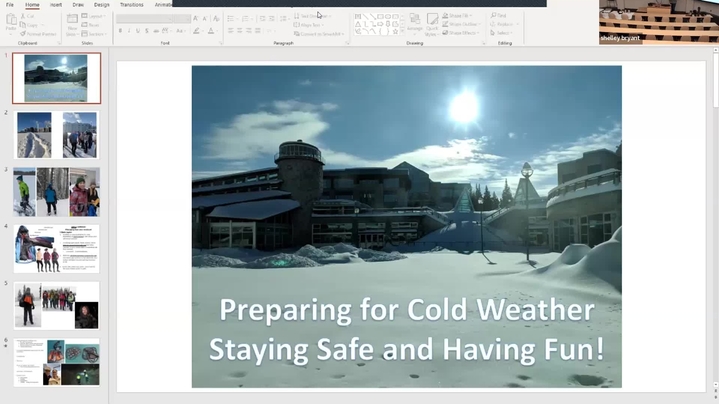Select slide 3 thumbnail with skiers
This screenshot has width=719, height=404.
pos(56,191)
